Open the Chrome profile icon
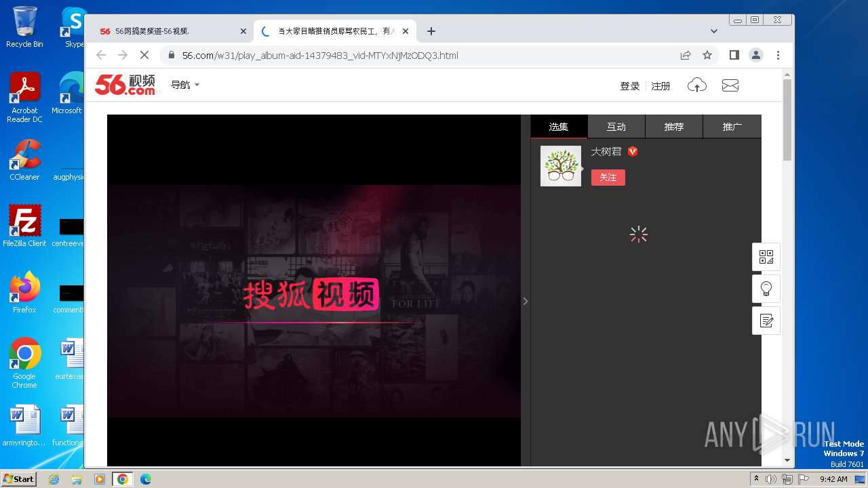 point(756,55)
